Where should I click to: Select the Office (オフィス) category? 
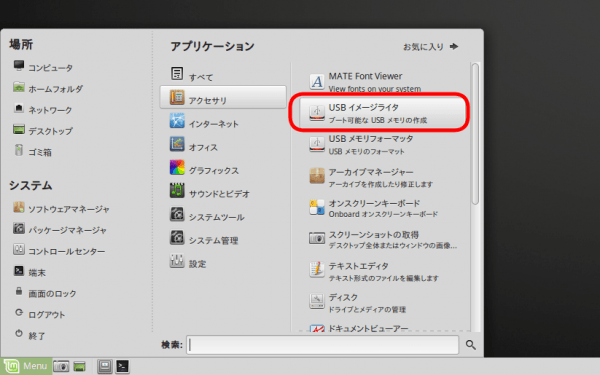(x=223, y=145)
